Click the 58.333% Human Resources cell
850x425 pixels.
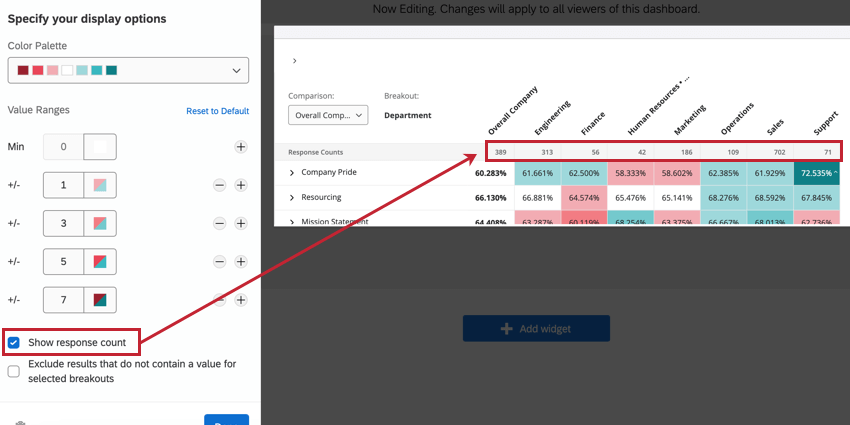click(631, 173)
